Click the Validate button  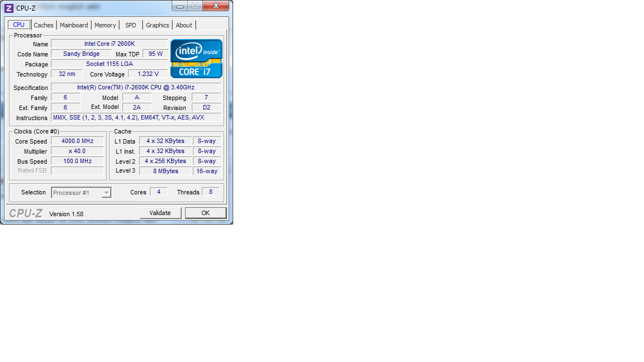pyautogui.click(x=160, y=213)
